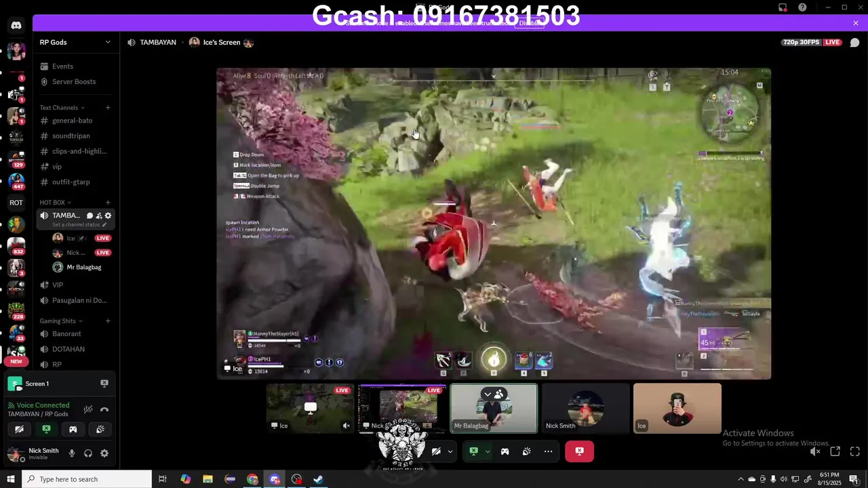
Task: Click Voice Connected status text
Action: tap(43, 405)
